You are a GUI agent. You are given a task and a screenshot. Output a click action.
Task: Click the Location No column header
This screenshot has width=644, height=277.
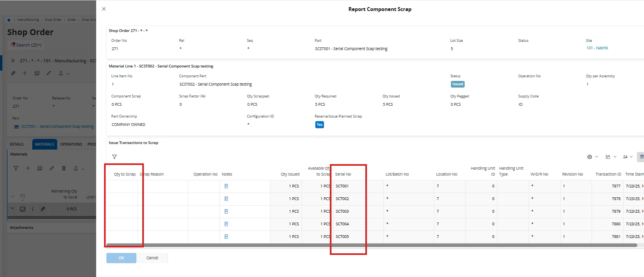click(x=447, y=174)
